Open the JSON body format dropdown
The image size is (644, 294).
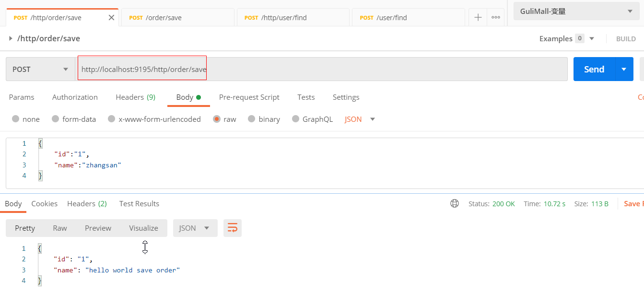360,119
